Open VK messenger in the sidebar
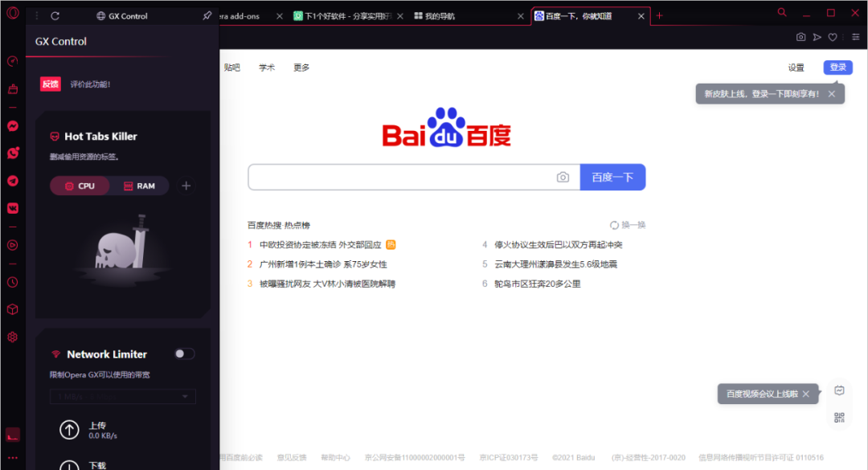Viewport: 868px width, 470px height. tap(11, 209)
